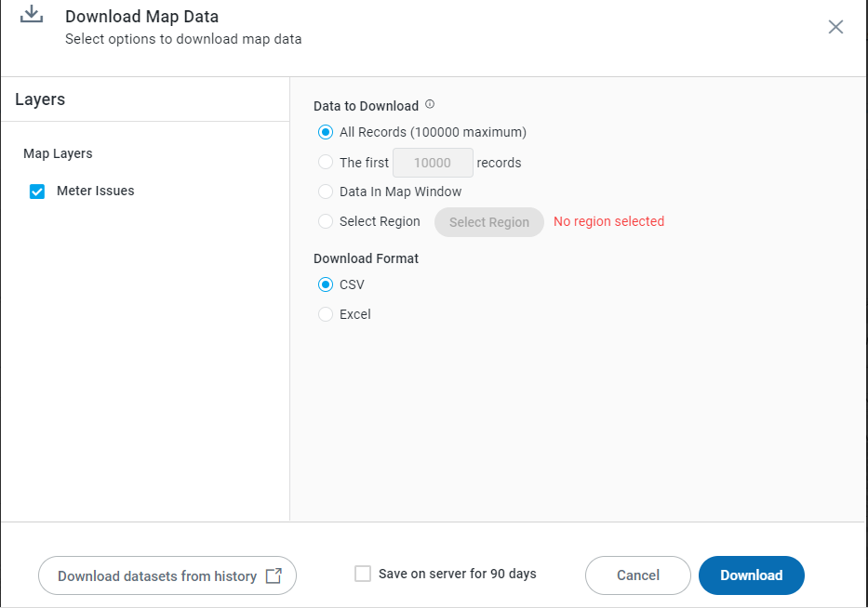Enable the Select Region radio button
This screenshot has height=608, width=868.
(326, 221)
